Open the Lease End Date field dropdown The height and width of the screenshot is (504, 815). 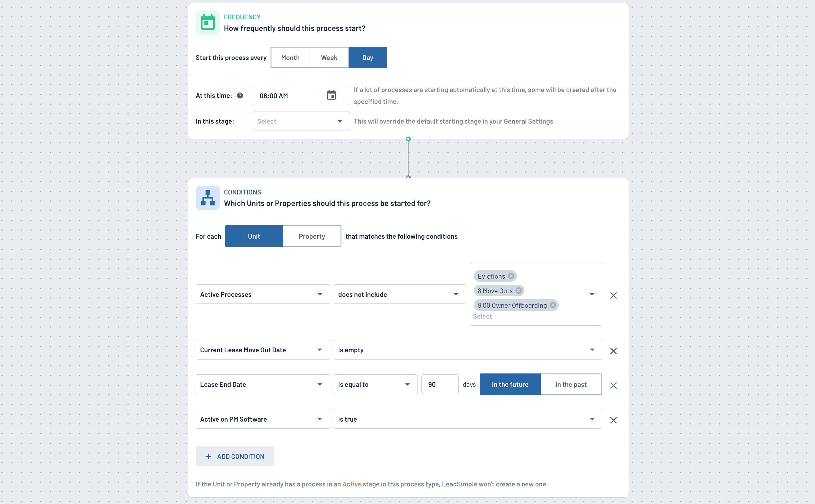[x=262, y=384]
